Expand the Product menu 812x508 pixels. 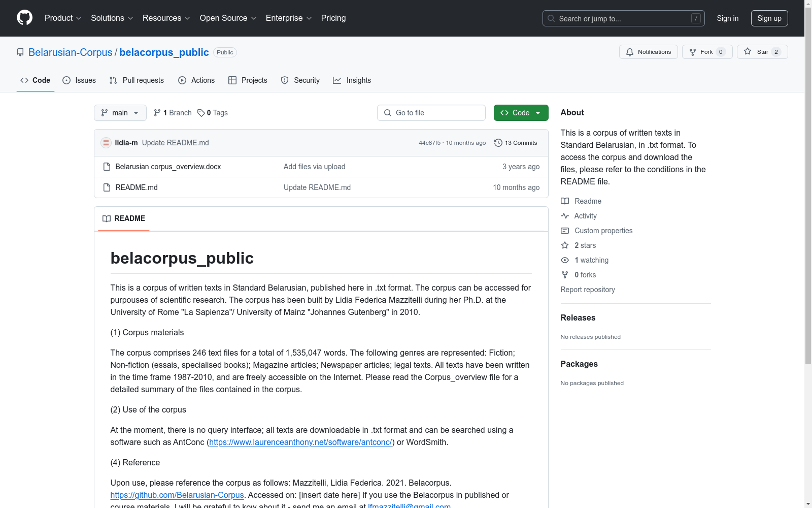[63, 18]
